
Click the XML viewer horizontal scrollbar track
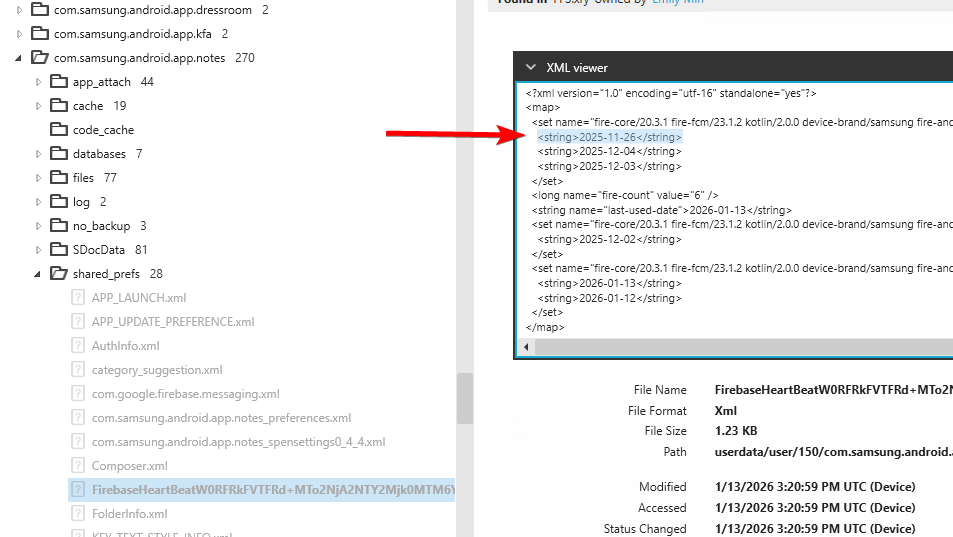tap(744, 347)
